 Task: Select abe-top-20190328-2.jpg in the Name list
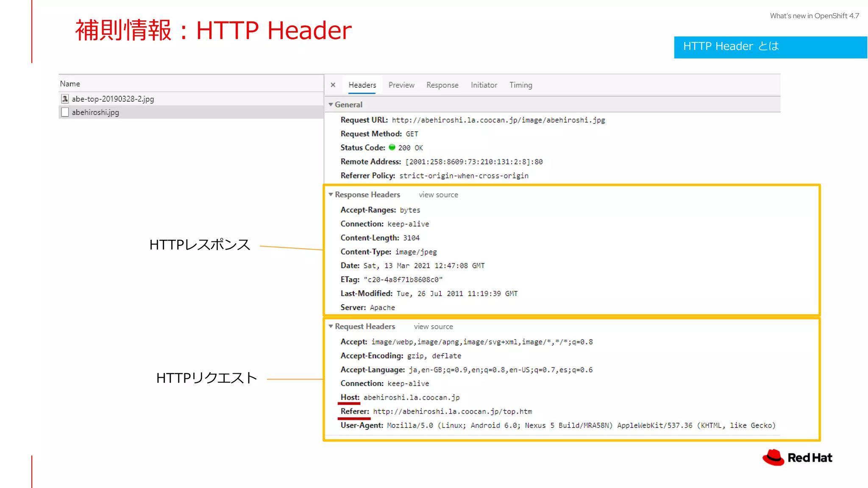tap(191, 99)
